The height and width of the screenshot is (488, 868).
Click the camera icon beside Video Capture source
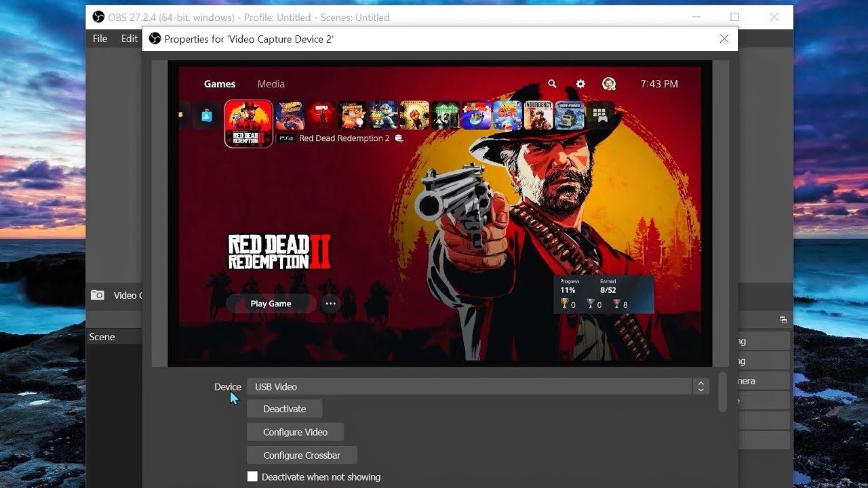(x=98, y=296)
